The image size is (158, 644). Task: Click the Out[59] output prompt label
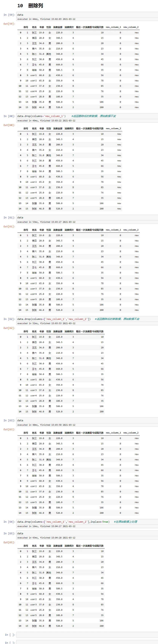[9, 24]
